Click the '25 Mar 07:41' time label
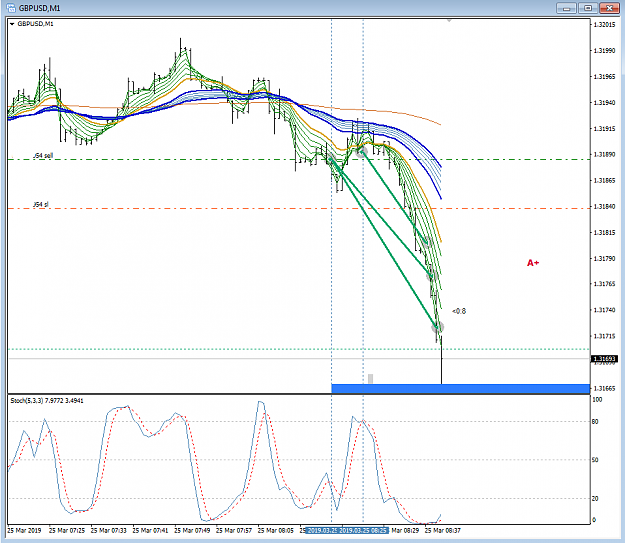 point(150,530)
